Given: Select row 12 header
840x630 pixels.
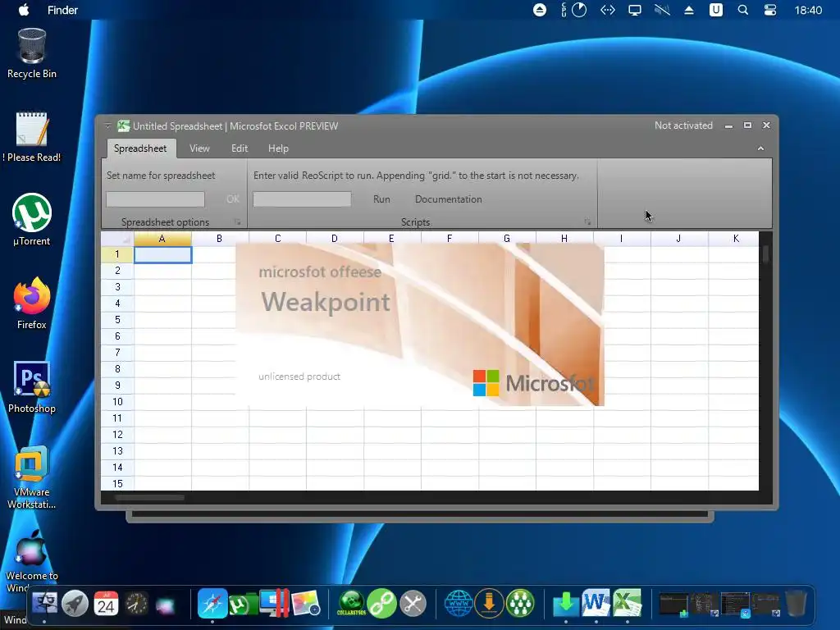Looking at the screenshot, I should [x=117, y=435].
